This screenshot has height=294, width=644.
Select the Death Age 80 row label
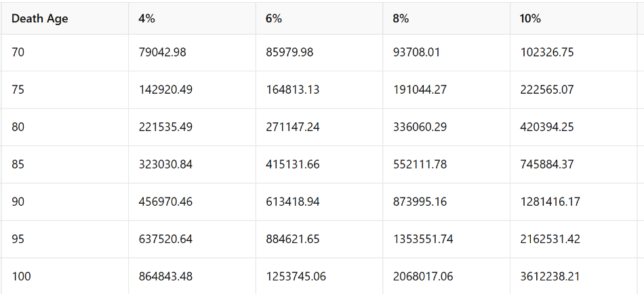[64, 127]
